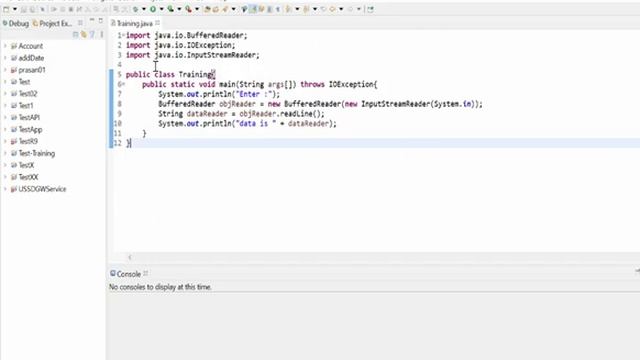
Task: Click the Suspend debug toolbar icon
Action: coord(62,9)
